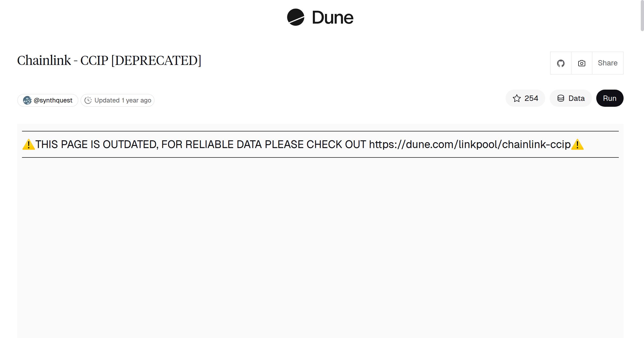Click the @synthquest avatar thumbnail
This screenshot has height=338, width=644.
[x=27, y=100]
